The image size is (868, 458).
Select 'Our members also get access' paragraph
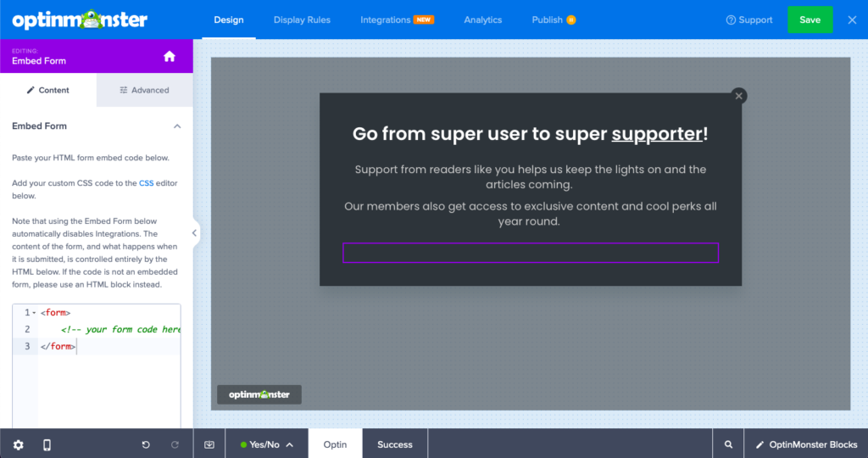pyautogui.click(x=531, y=214)
